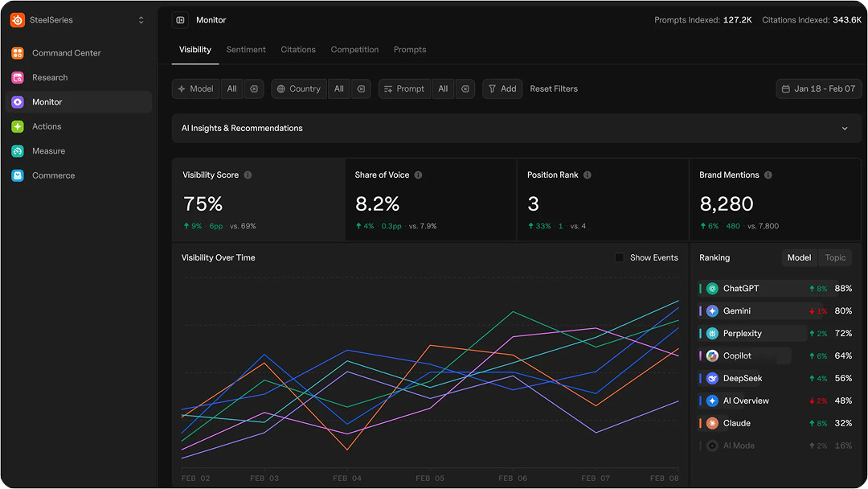Click the Share of Voice info icon

click(x=419, y=175)
